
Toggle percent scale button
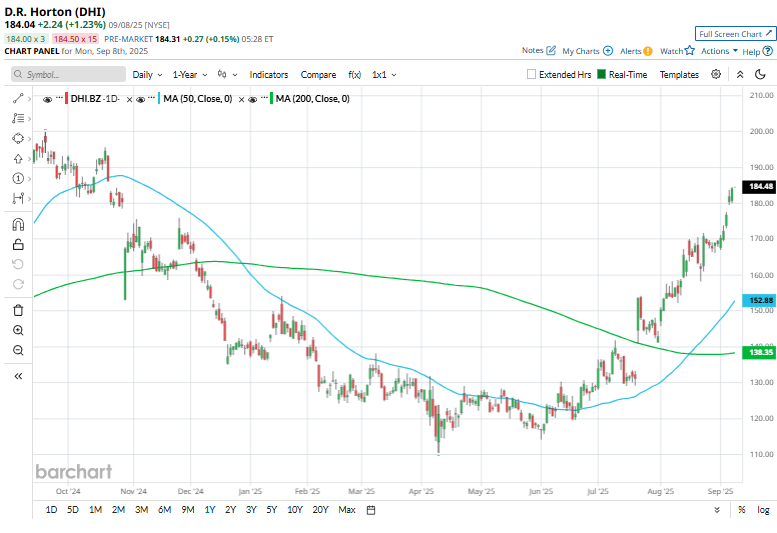tap(742, 510)
